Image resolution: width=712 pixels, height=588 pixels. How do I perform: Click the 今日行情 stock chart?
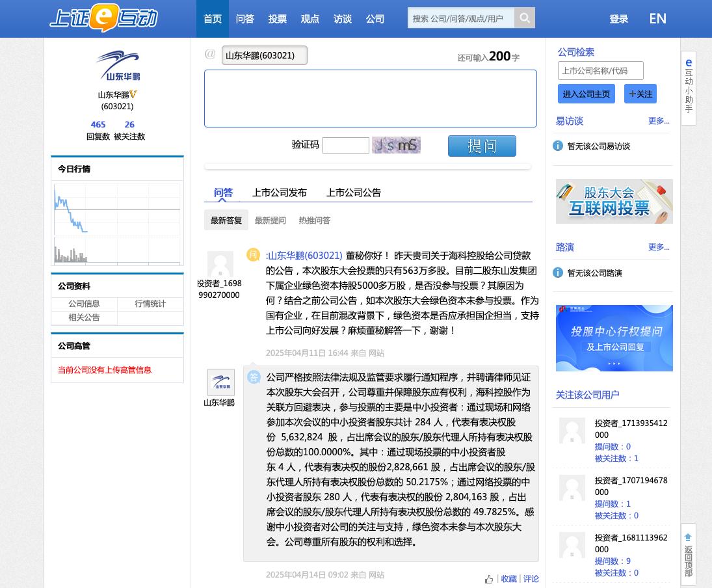tap(117, 223)
